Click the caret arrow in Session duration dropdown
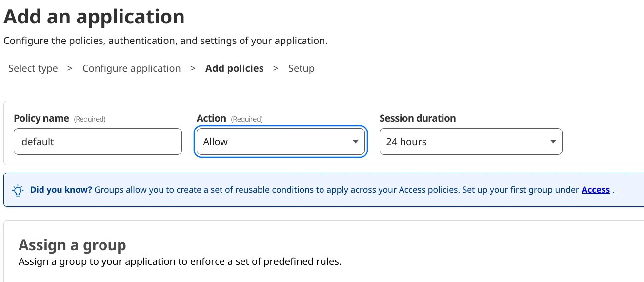Viewport: 644px width, 282px height. 553,142
